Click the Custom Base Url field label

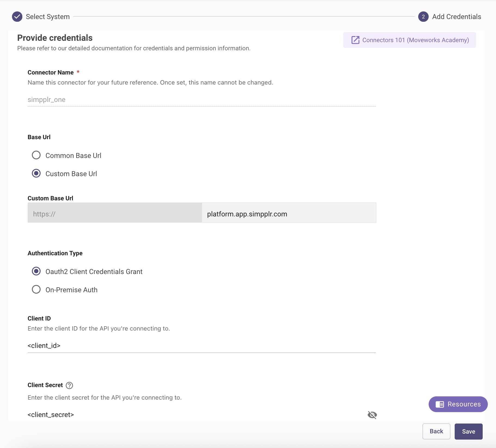50,198
